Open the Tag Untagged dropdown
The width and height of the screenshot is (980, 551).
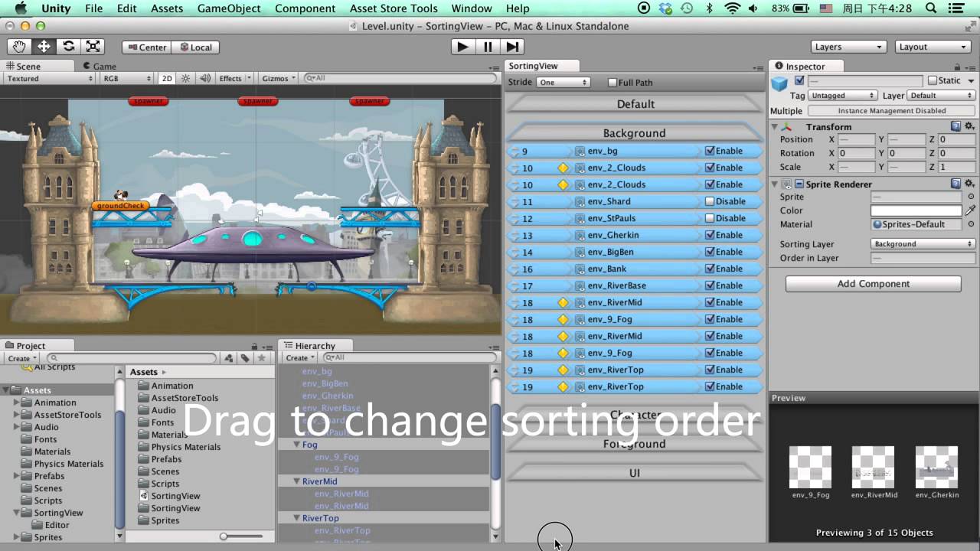coord(842,96)
